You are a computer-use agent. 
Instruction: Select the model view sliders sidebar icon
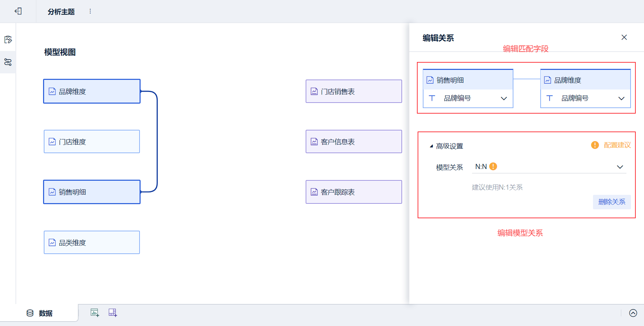8,62
